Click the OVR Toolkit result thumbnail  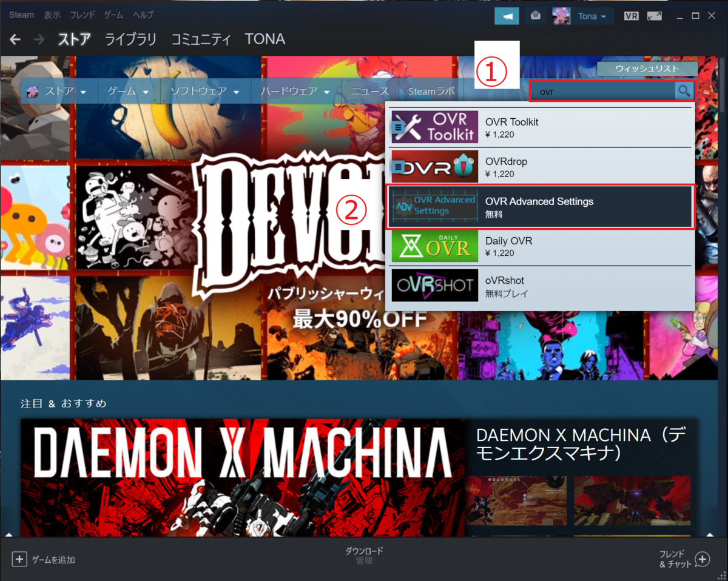434,127
